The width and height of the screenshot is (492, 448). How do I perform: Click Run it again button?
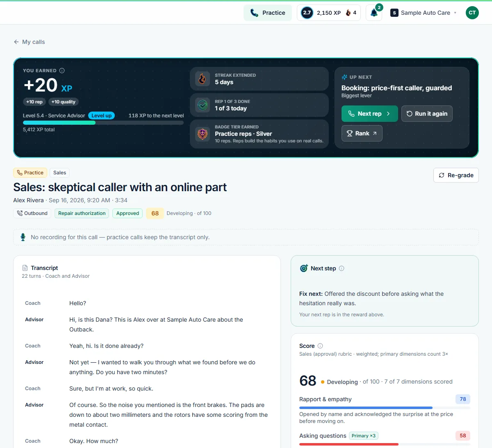pos(427,114)
